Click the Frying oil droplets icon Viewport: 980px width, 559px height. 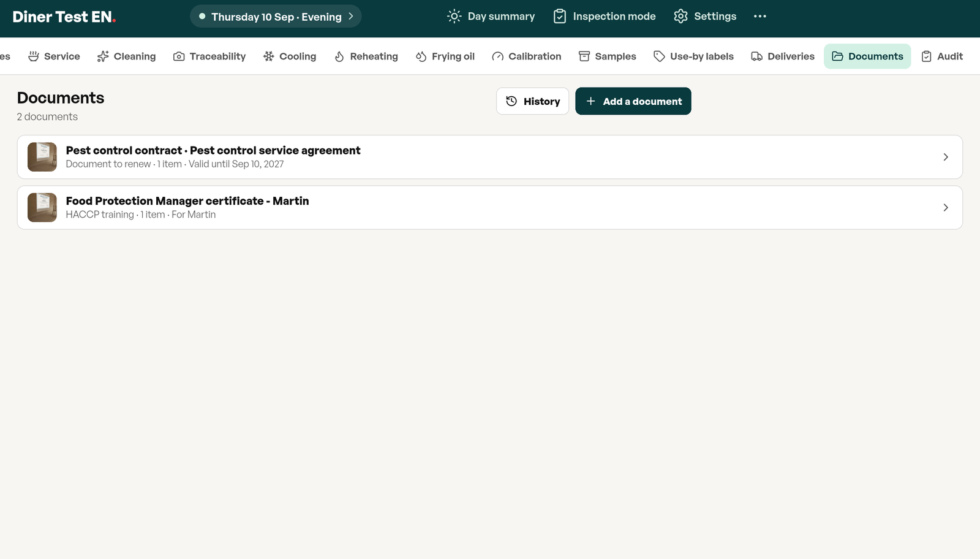421,56
